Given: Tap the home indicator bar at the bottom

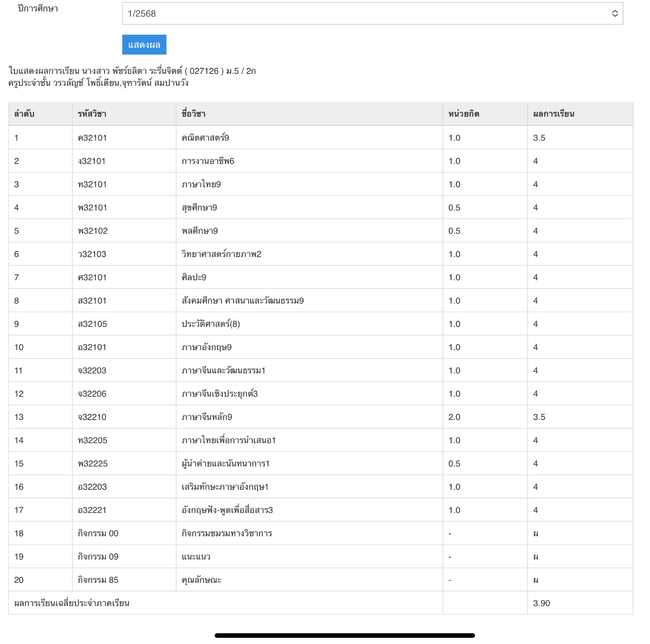Looking at the screenshot, I should click(x=344, y=635).
